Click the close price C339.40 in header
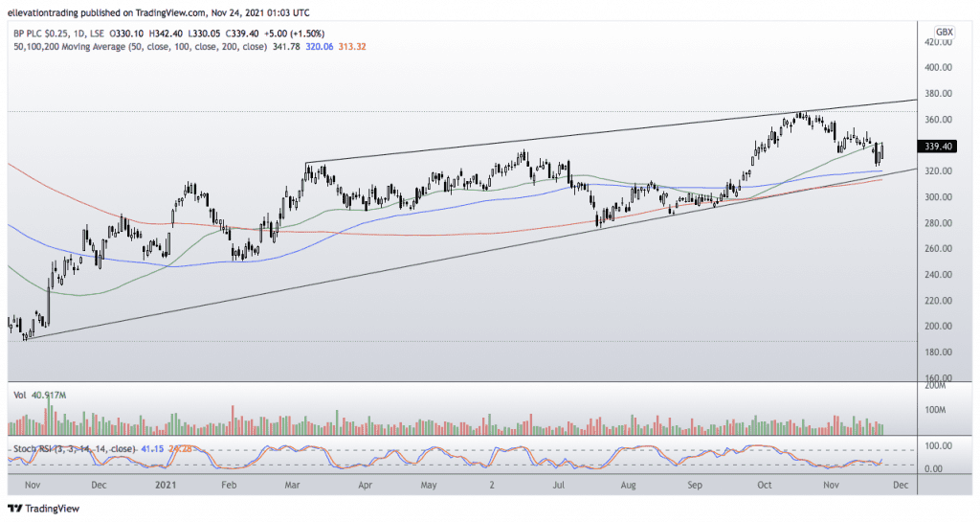 242,34
